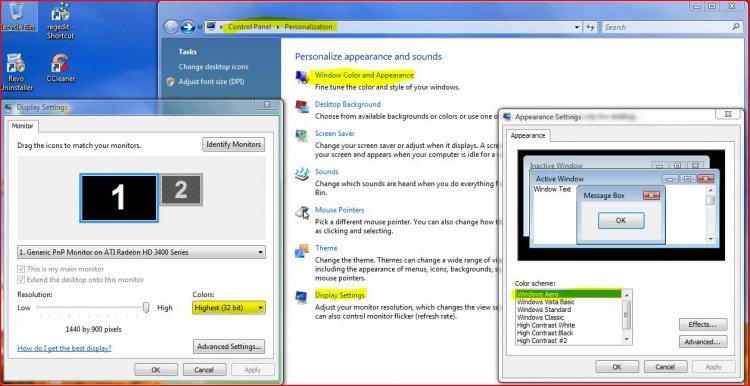The height and width of the screenshot is (386, 750).
Task: Toggle 'This is my main monitor' checkbox
Action: click(21, 269)
